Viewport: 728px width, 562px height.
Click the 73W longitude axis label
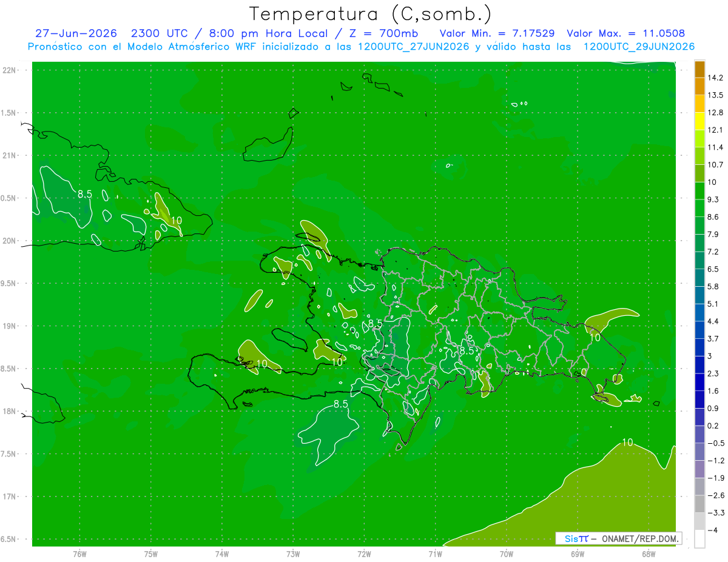(293, 554)
